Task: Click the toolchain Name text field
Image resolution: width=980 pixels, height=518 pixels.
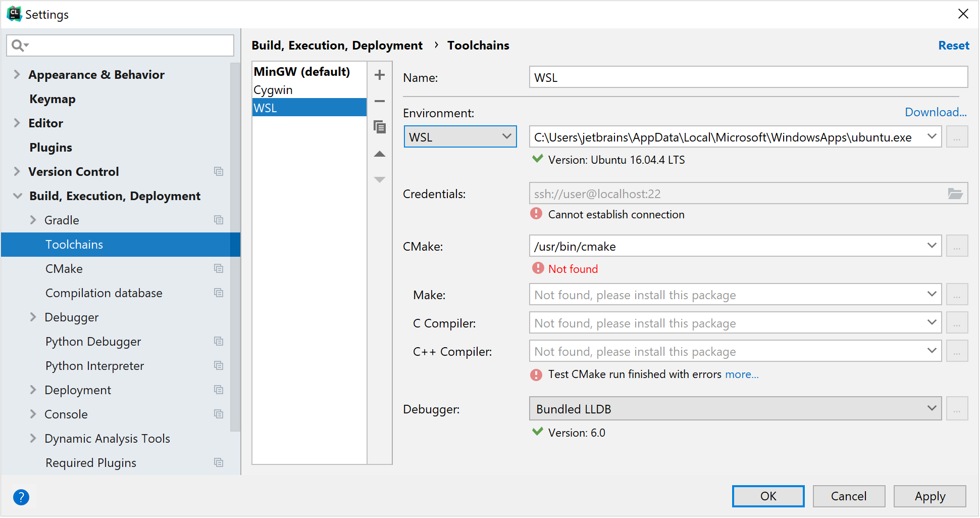Action: pos(748,77)
